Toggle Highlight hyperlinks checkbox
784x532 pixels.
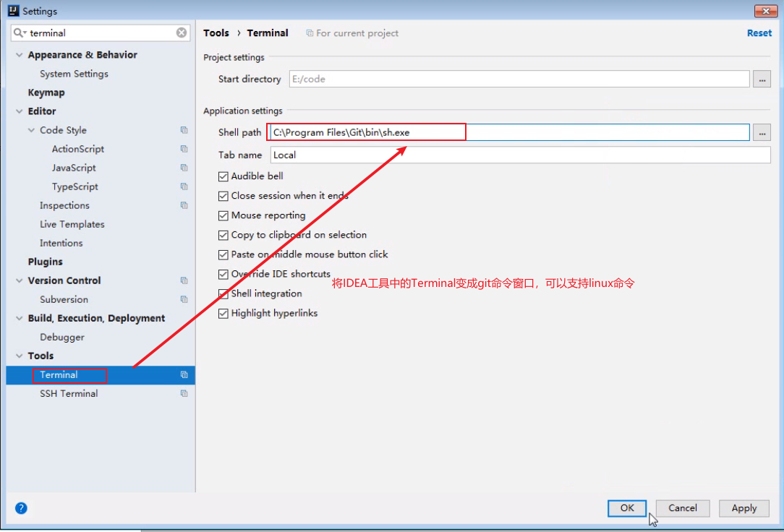click(x=223, y=313)
